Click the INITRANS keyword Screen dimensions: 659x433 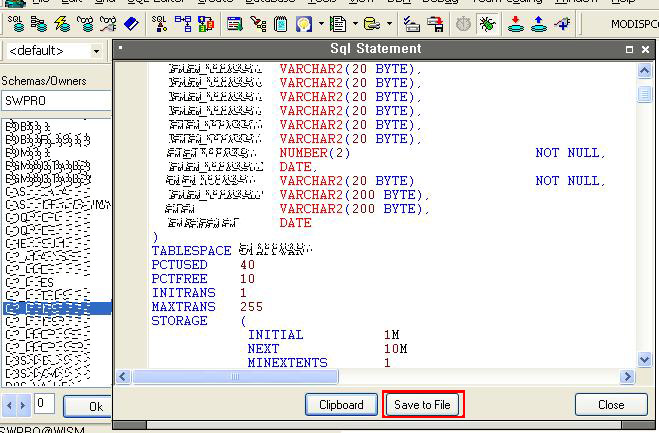click(x=183, y=293)
